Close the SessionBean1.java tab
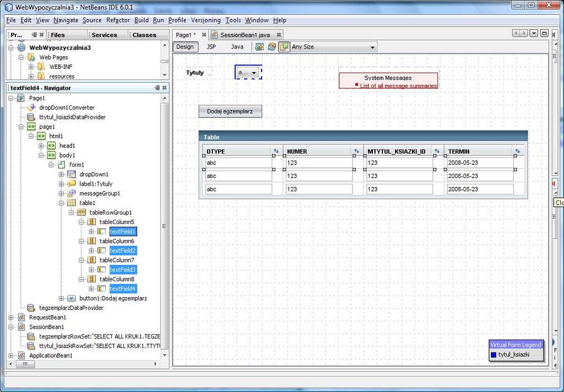The width and height of the screenshot is (564, 392). click(278, 35)
